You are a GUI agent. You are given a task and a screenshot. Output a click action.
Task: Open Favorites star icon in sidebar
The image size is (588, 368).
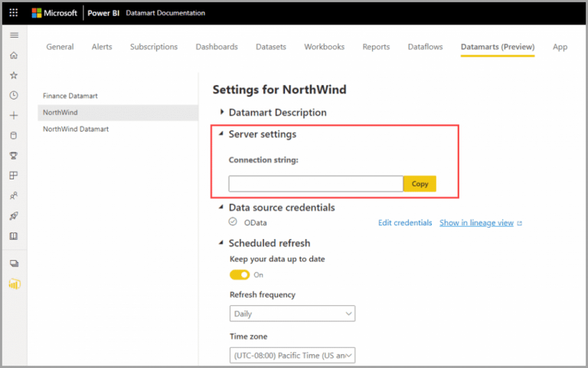14,75
